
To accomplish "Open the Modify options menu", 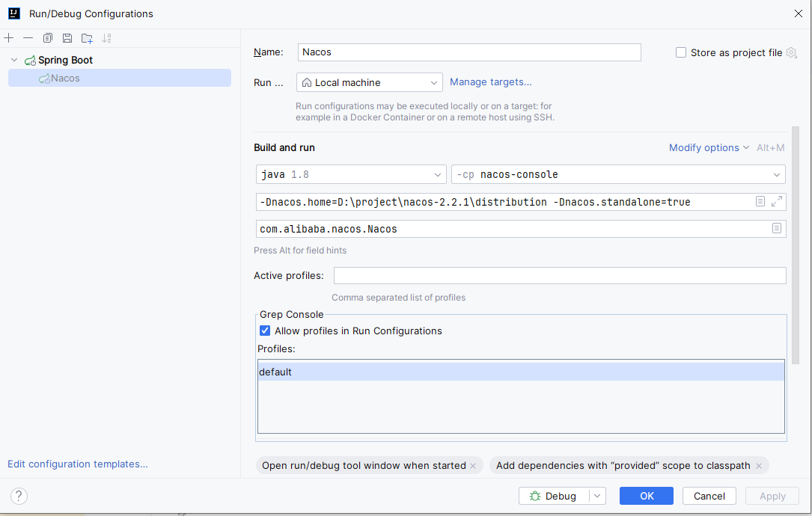I will point(708,147).
